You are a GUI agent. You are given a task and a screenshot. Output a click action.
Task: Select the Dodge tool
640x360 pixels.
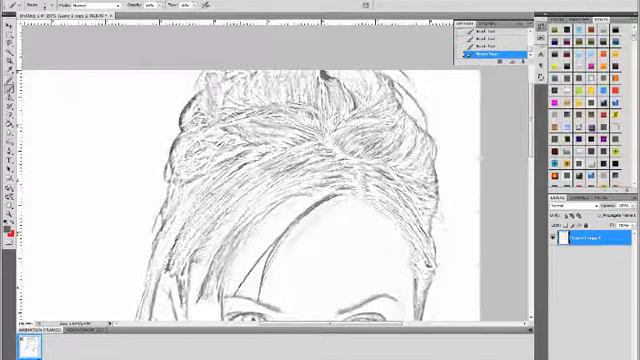pos(9,142)
